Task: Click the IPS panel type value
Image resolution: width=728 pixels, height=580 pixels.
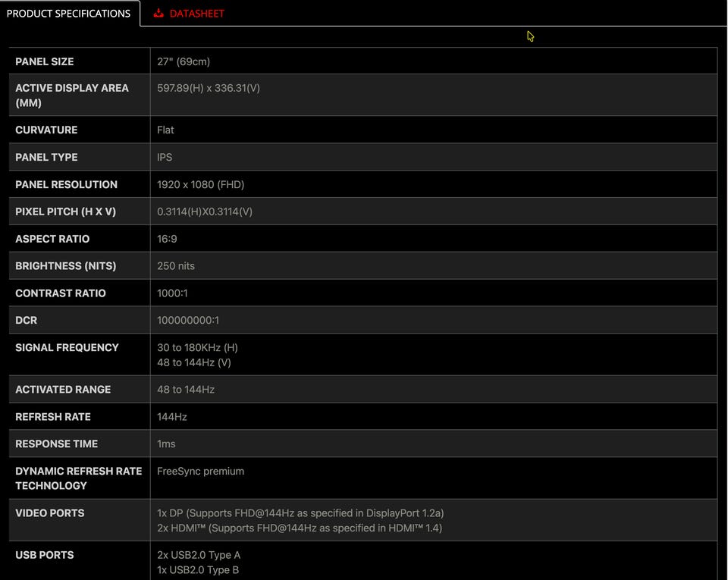Action: pyautogui.click(x=165, y=157)
